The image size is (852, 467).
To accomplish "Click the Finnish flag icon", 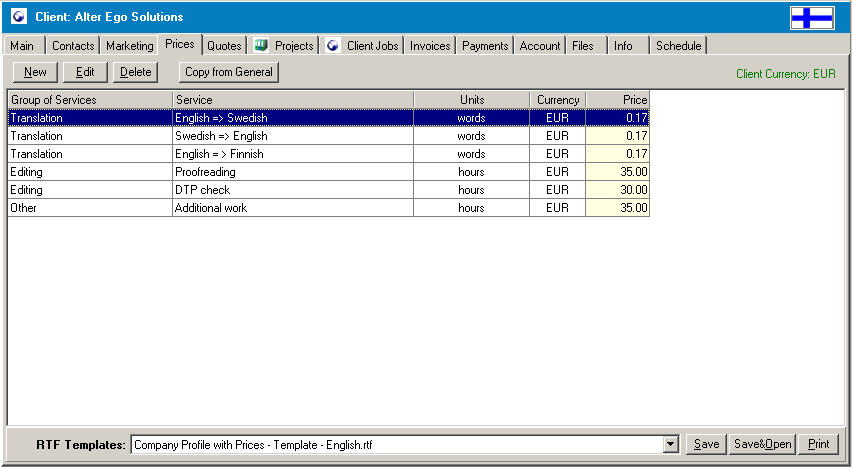I will [812, 18].
